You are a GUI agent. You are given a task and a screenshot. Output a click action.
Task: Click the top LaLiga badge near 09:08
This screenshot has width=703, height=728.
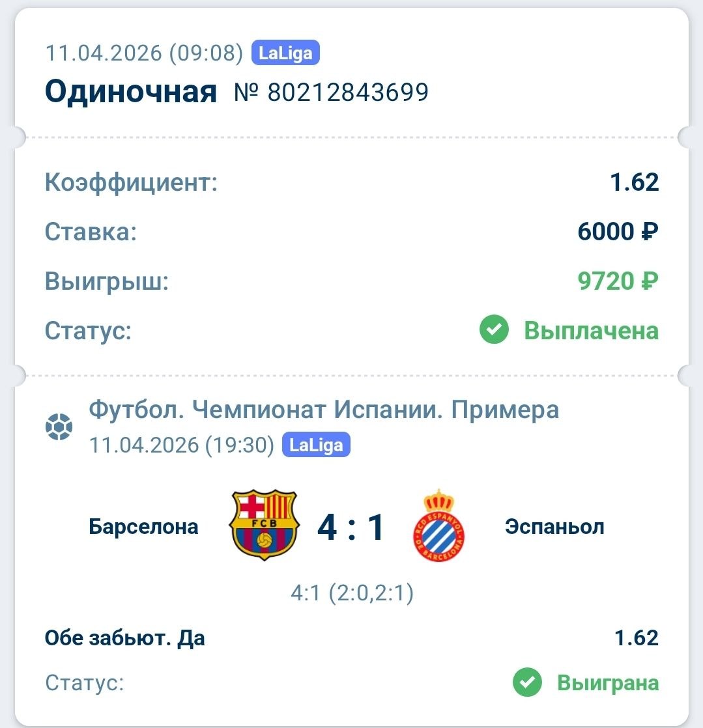point(286,53)
